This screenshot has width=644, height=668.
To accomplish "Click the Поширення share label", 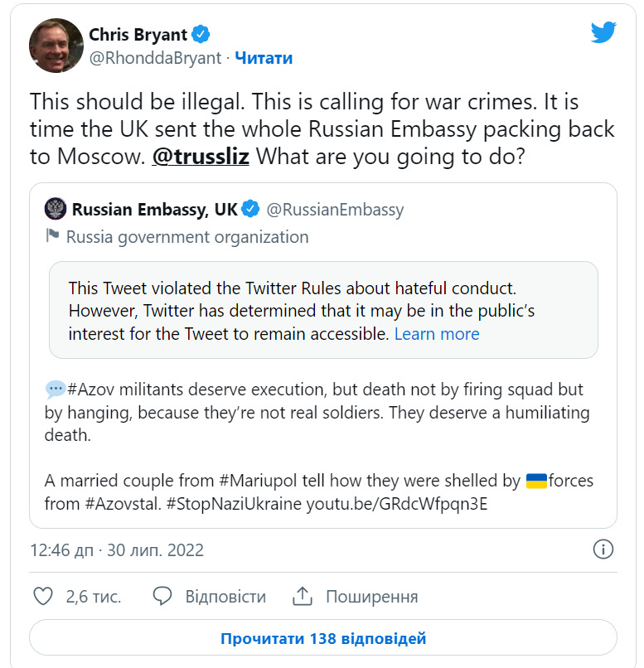I will (371, 597).
